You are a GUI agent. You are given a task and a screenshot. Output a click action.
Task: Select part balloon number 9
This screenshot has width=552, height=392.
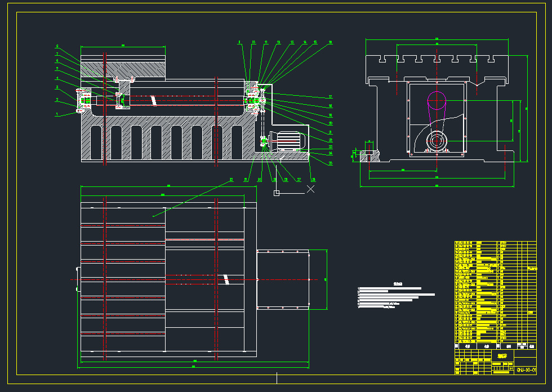(57, 46)
